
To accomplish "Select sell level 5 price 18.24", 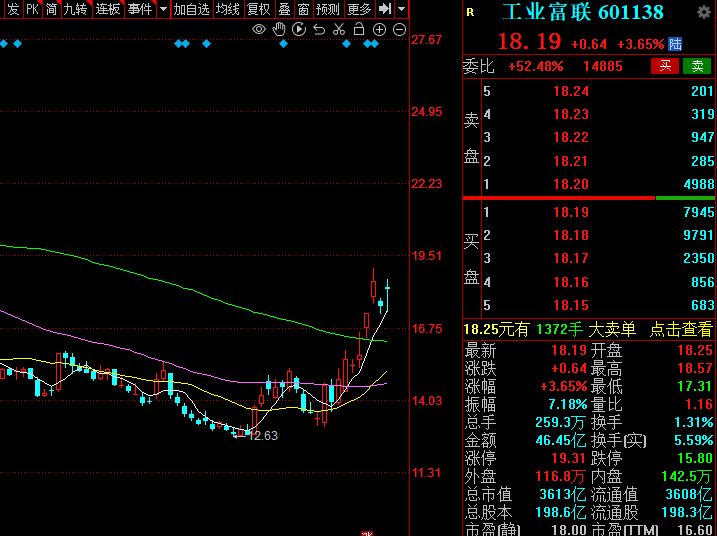I will pos(571,91).
